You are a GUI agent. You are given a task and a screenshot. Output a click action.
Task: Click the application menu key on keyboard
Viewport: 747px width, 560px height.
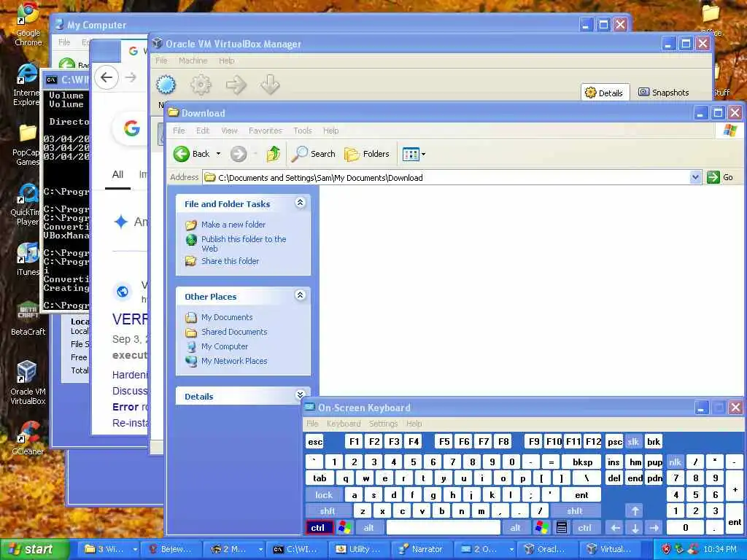coord(562,528)
